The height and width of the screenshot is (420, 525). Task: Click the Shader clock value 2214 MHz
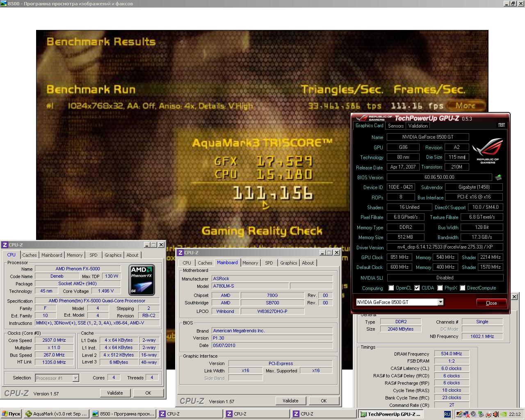tap(491, 257)
